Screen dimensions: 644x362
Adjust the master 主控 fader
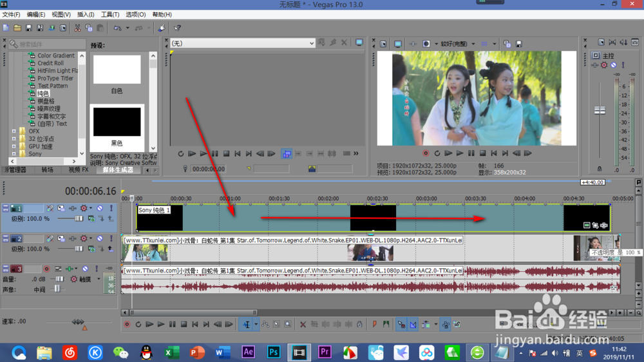[600, 110]
